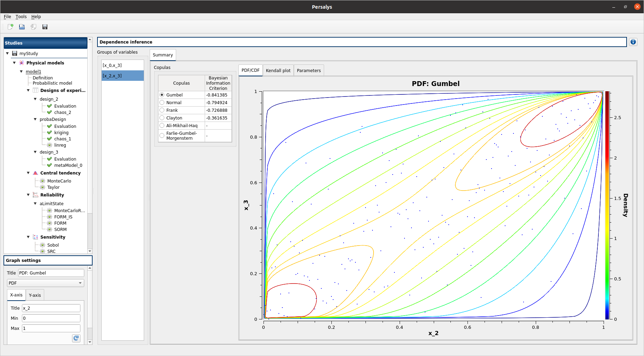Switch to the Kendall plot tab
Image resolution: width=644 pixels, height=356 pixels.
coord(278,71)
